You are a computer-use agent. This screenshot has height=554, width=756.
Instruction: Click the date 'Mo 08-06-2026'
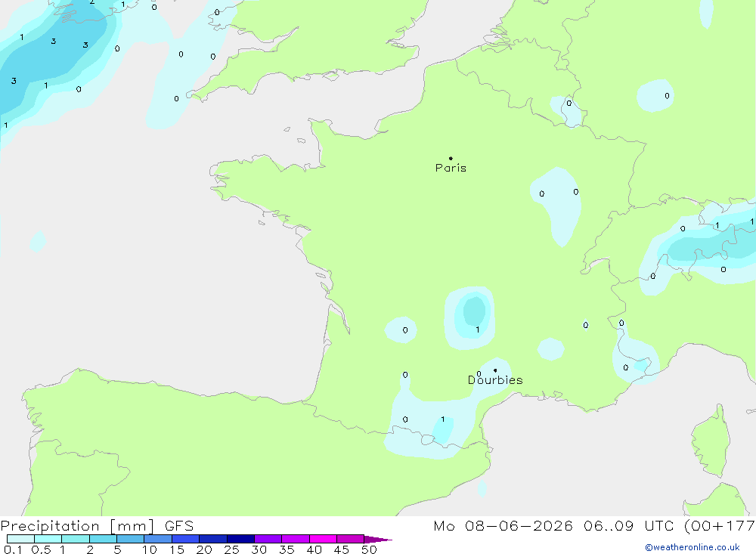pos(503,526)
